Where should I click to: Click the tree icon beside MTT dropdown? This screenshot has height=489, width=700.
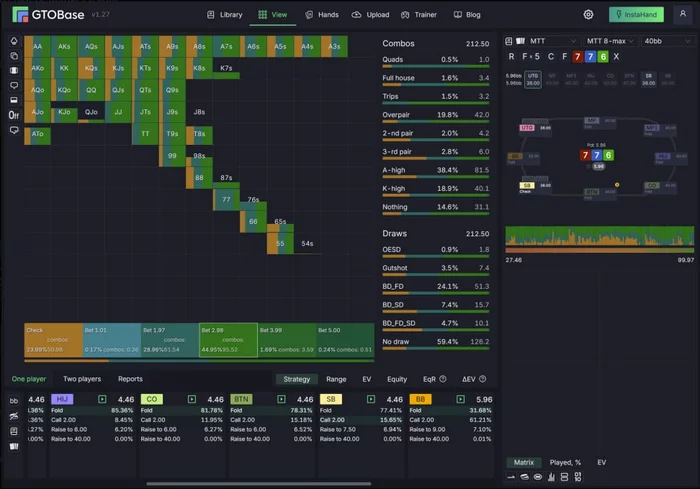(509, 41)
